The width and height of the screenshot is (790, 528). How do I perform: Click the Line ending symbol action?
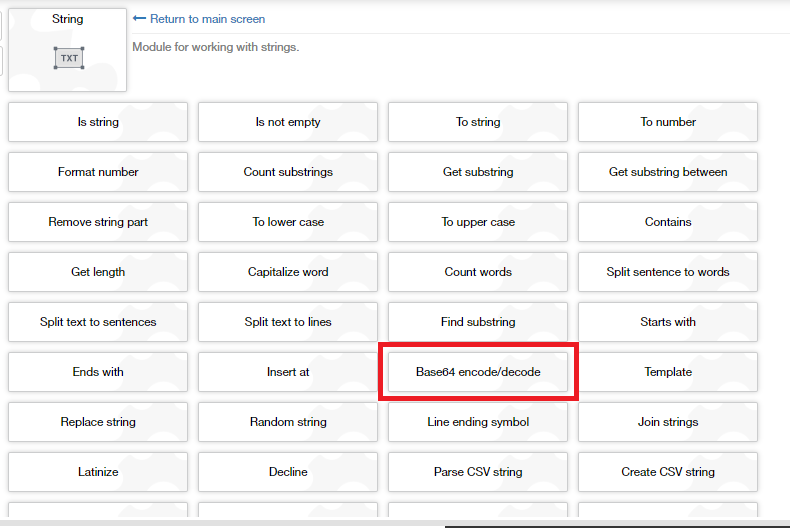coord(478,422)
